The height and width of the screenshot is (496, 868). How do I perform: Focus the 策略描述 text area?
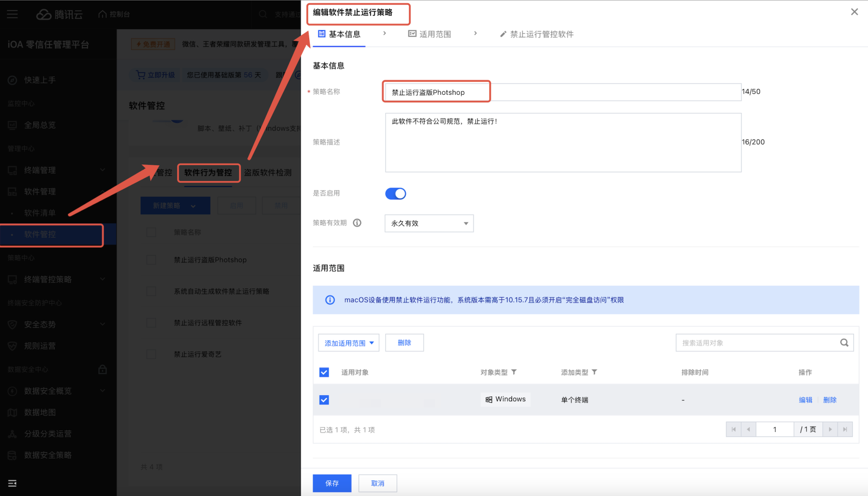(x=563, y=143)
